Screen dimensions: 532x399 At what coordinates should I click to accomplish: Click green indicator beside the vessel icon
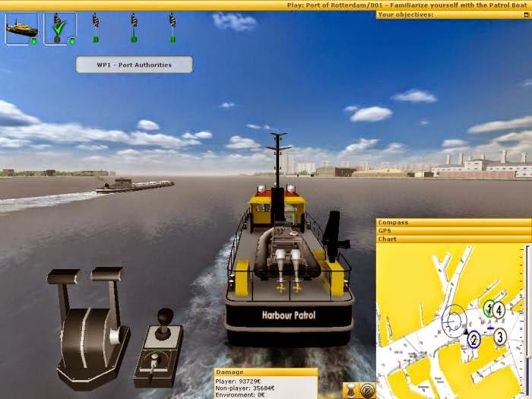pos(33,41)
